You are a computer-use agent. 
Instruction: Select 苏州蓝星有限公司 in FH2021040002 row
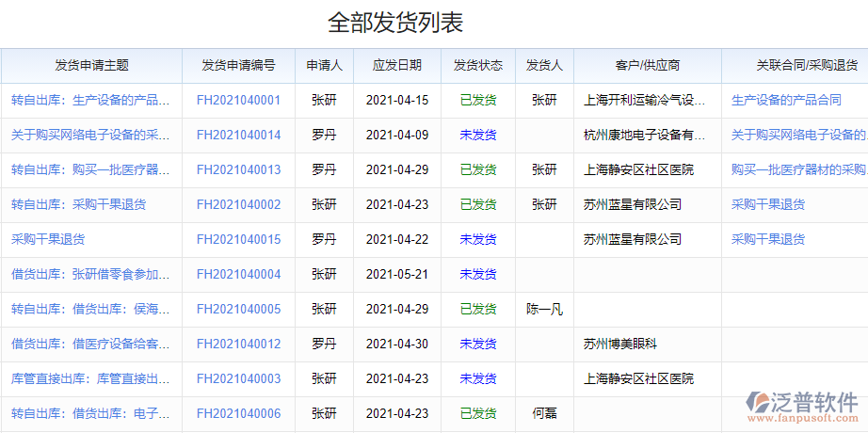tap(633, 205)
